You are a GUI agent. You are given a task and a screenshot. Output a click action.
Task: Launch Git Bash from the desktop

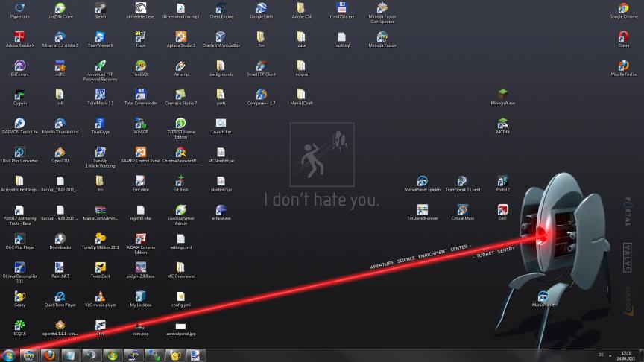tap(180, 183)
